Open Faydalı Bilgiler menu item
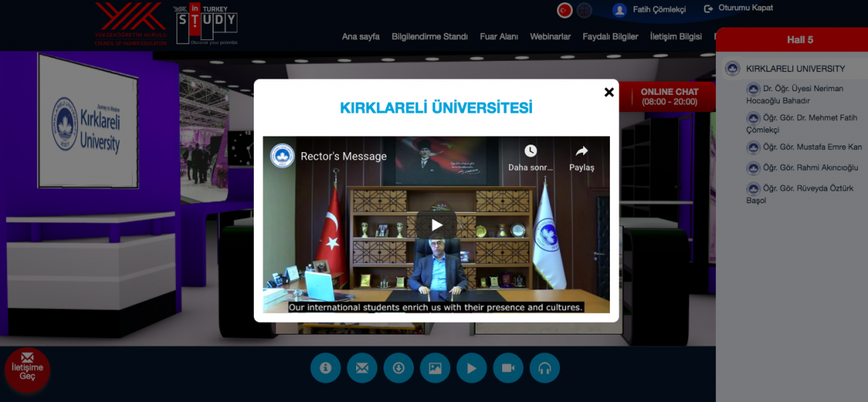The height and width of the screenshot is (402, 868). coord(610,36)
